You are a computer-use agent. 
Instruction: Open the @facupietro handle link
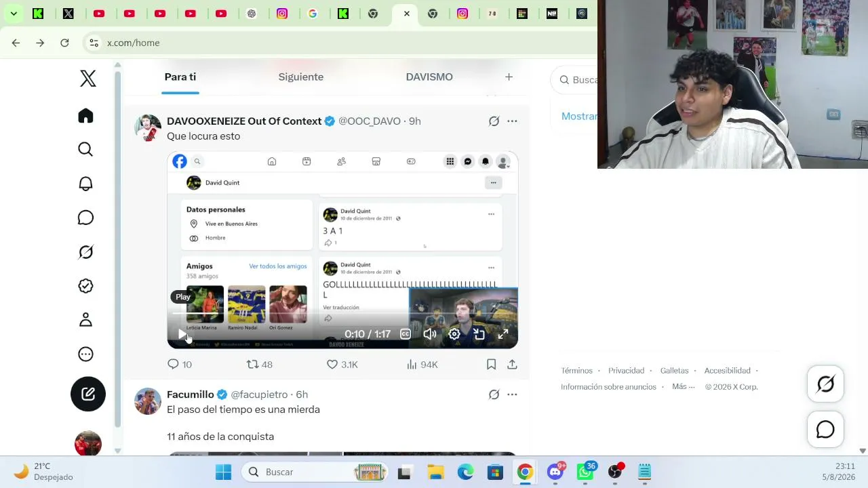pyautogui.click(x=259, y=394)
